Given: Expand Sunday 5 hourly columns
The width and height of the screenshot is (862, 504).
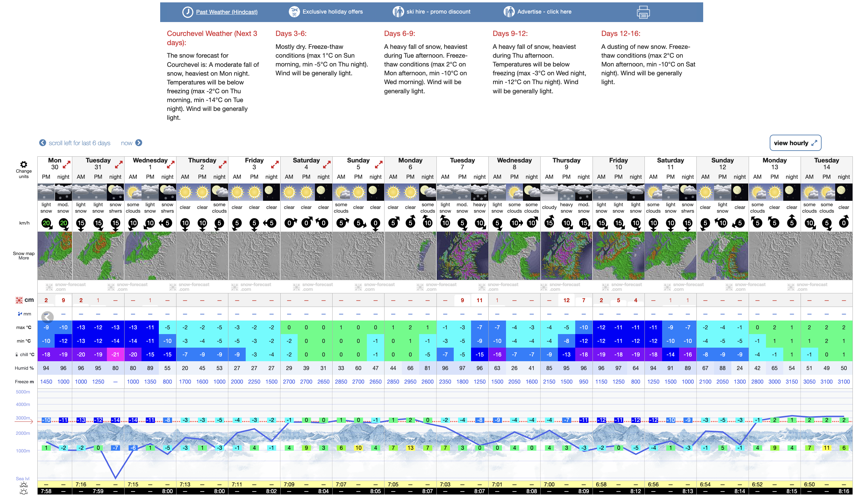Looking at the screenshot, I should (x=379, y=164).
